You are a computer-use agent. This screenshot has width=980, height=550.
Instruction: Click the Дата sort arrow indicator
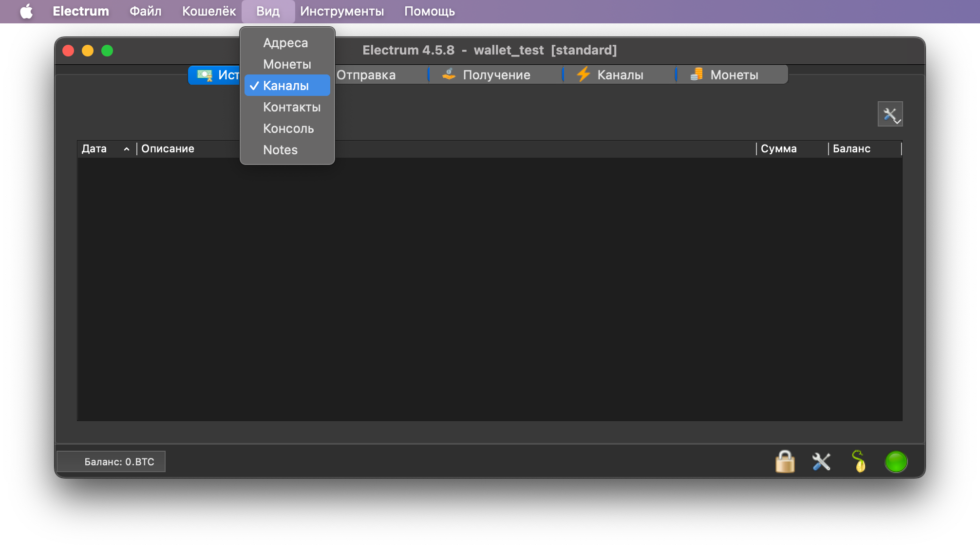click(127, 149)
